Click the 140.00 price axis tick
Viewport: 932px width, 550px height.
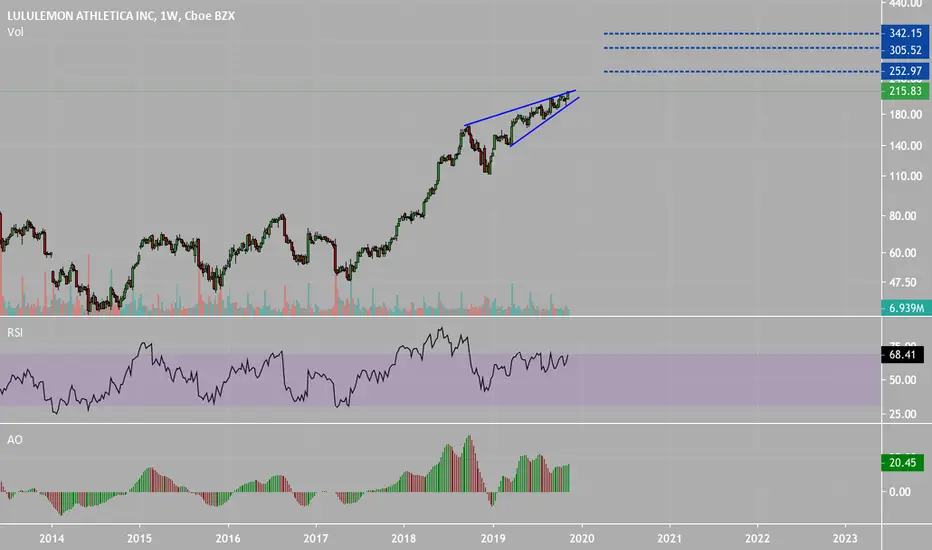[x=905, y=146]
